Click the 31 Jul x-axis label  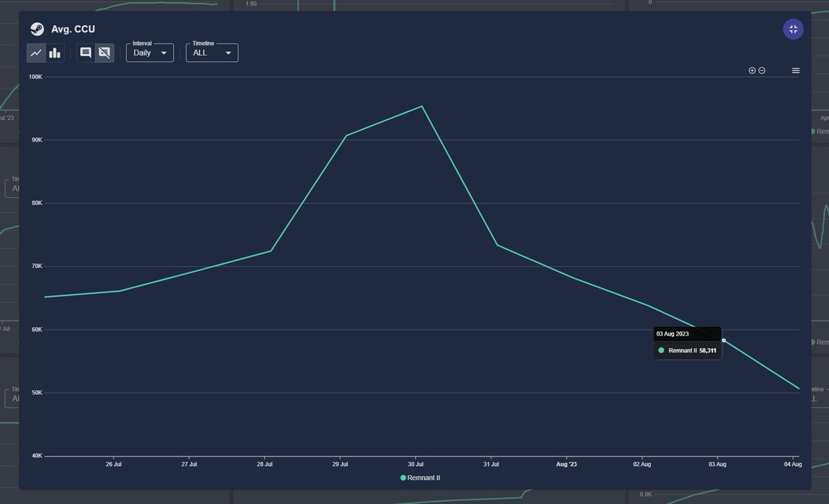490,465
